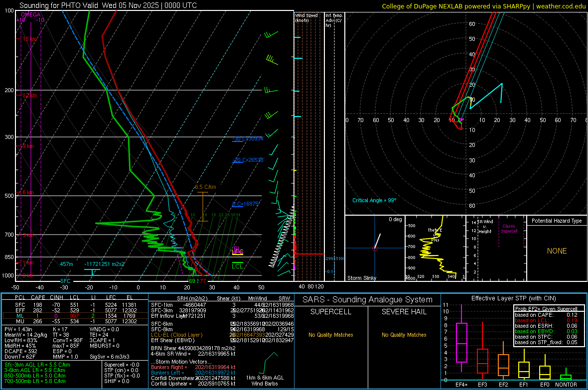
Task: Click the 'DCAPE = 592' value
Action: 20,351
